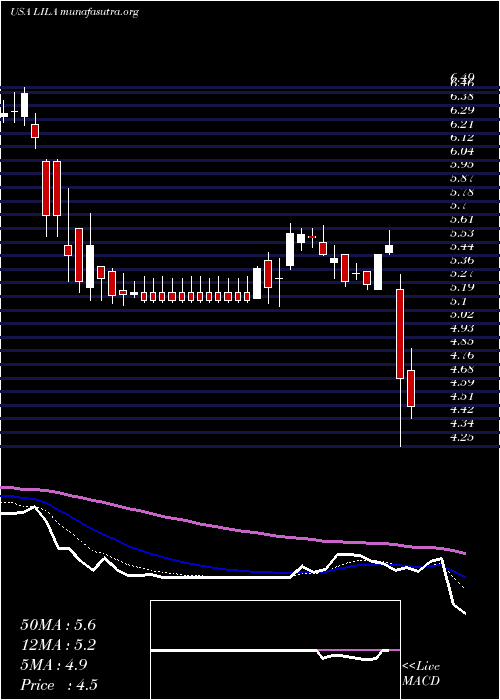
Task: Select the 4.76 price axis label
Action: (462, 355)
